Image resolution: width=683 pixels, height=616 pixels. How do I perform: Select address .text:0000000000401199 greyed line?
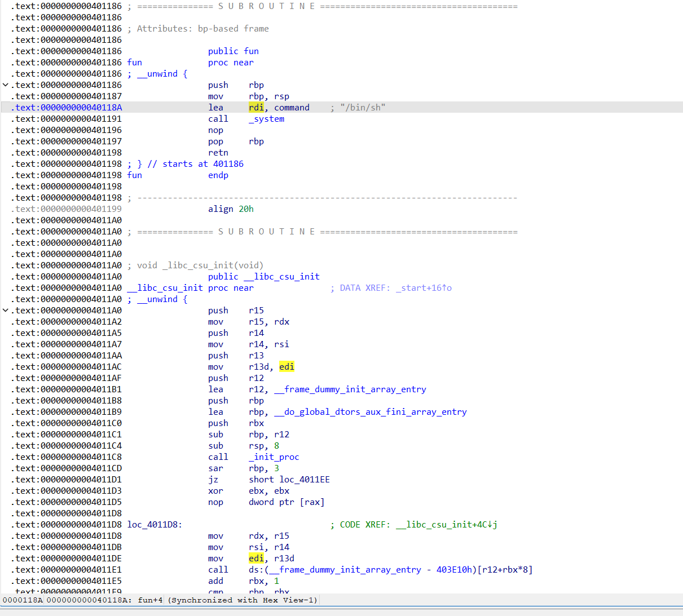(67, 209)
